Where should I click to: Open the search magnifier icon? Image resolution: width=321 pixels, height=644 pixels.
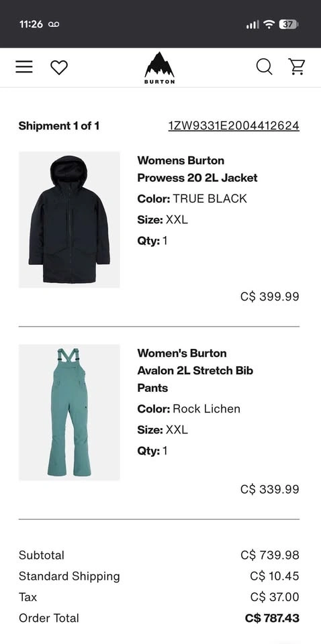coord(265,66)
